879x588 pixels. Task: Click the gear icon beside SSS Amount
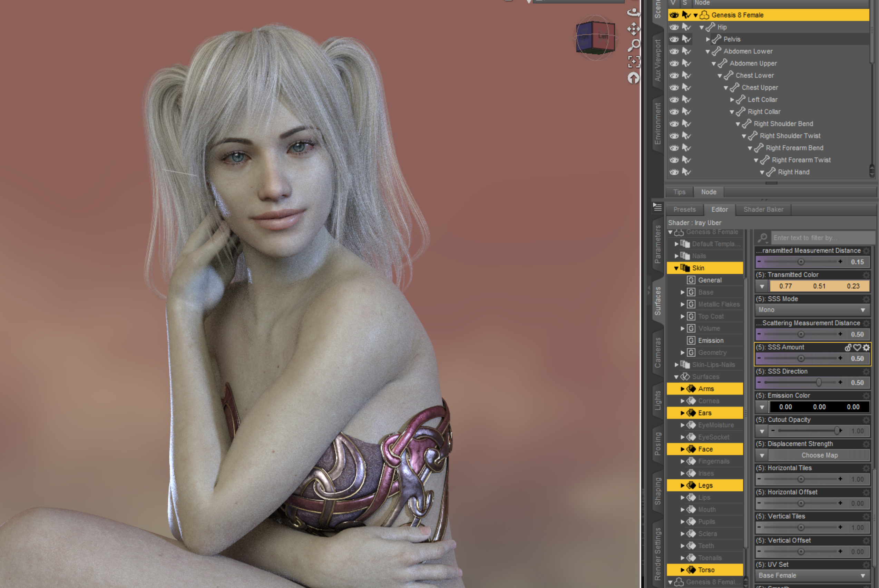866,347
